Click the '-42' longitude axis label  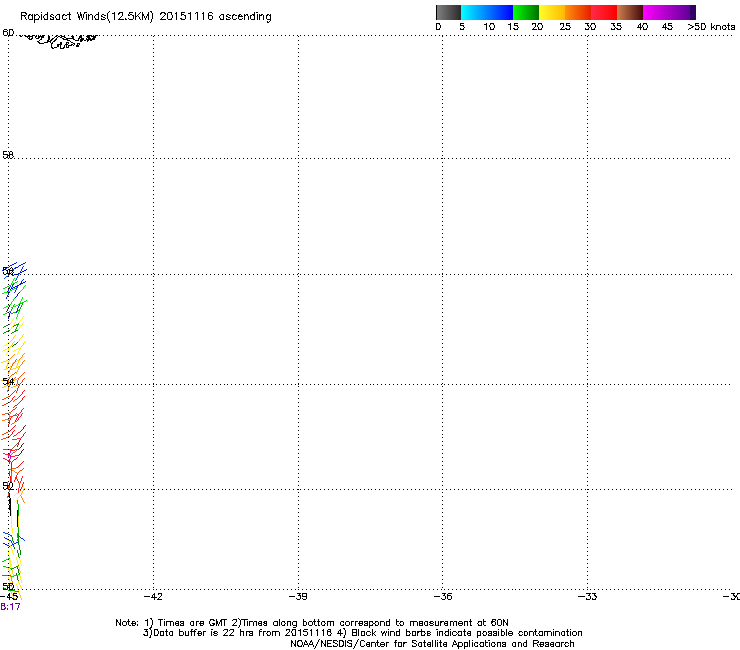click(x=153, y=597)
